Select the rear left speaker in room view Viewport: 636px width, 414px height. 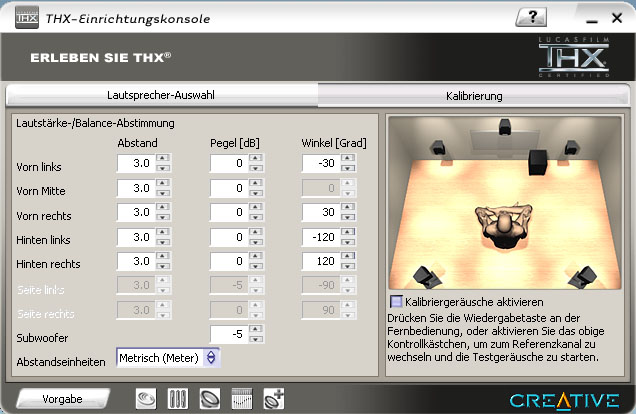[427, 277]
